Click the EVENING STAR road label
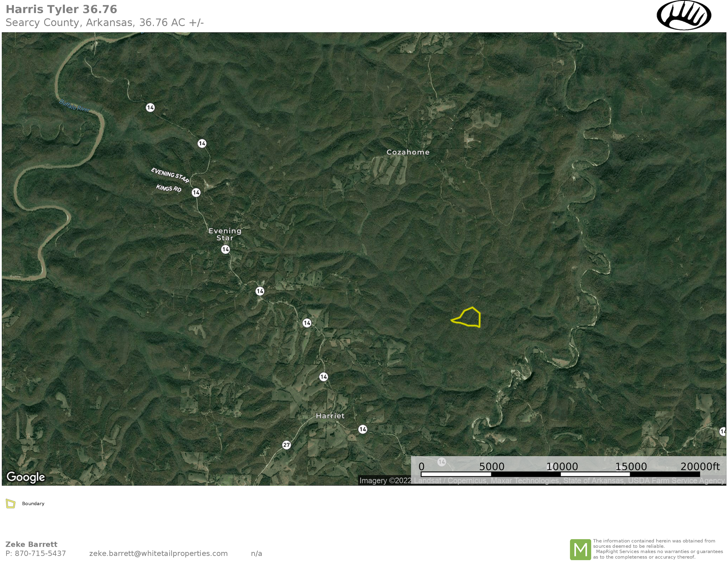The image size is (728, 563). click(x=170, y=175)
